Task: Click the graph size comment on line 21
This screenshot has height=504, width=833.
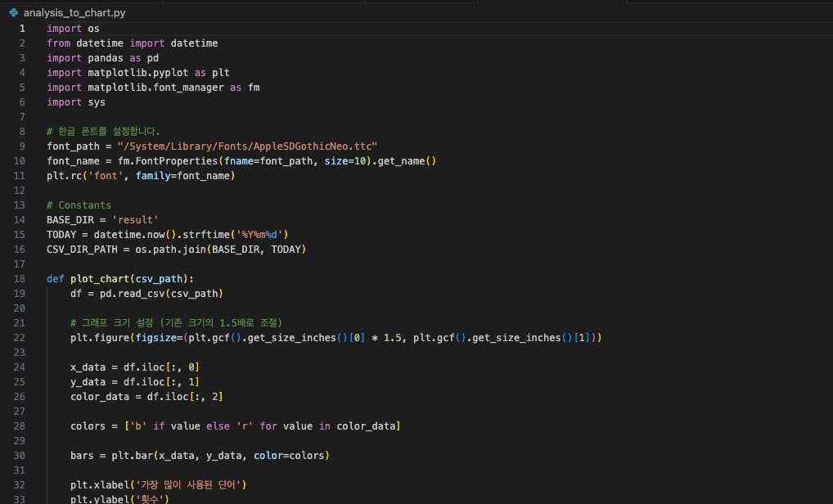Action: 177,323
